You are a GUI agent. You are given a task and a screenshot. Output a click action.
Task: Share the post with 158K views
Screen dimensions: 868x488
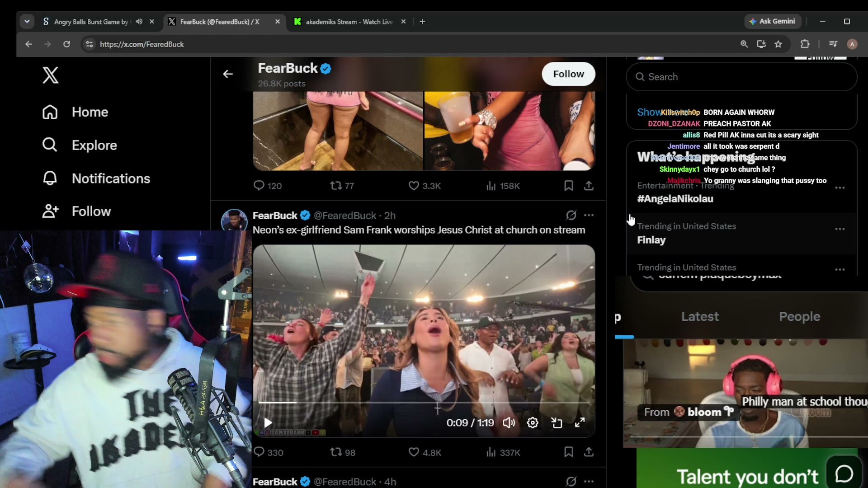[589, 186]
